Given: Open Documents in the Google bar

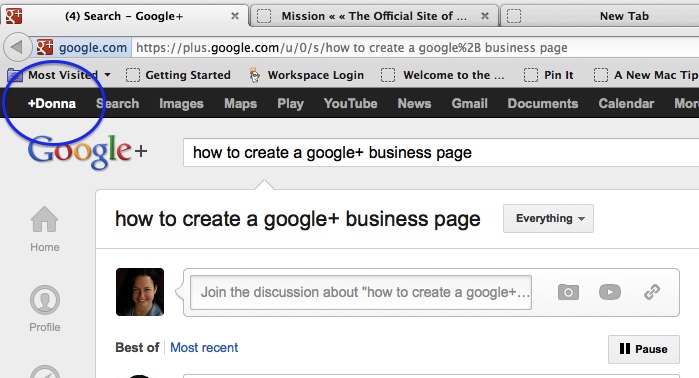Looking at the screenshot, I should [543, 103].
